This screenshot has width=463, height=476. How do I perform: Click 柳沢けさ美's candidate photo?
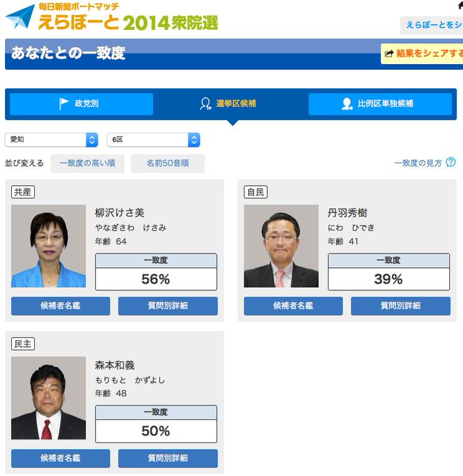(49, 246)
